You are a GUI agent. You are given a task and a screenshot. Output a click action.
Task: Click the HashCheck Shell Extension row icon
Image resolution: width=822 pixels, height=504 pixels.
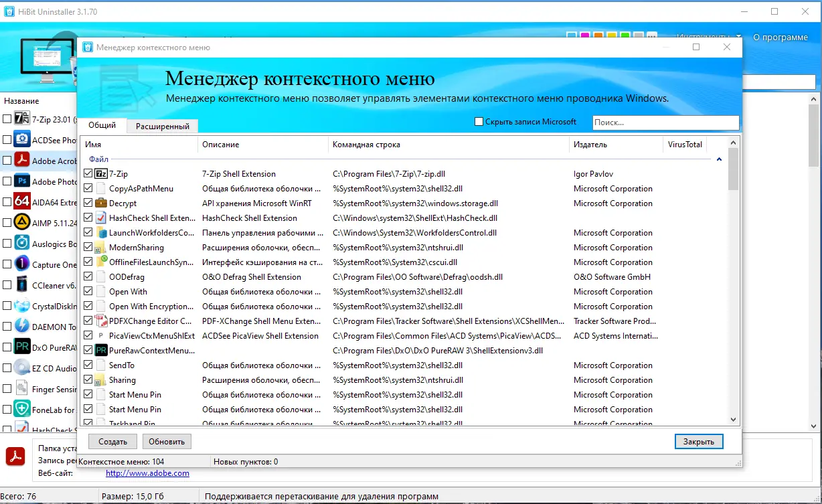click(x=101, y=218)
